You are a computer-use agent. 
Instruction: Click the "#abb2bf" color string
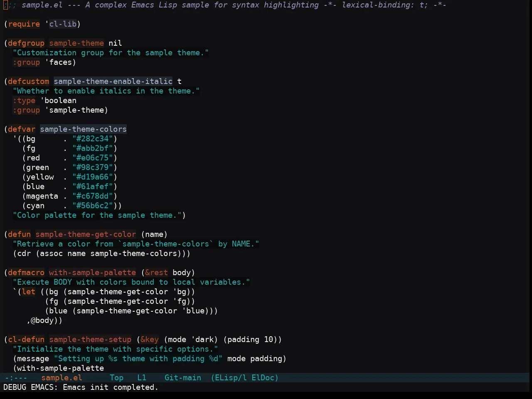(93, 148)
